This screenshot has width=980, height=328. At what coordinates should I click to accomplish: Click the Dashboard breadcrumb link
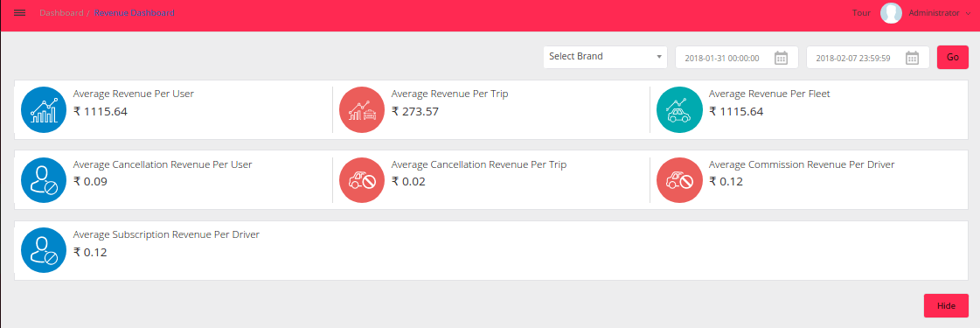61,12
